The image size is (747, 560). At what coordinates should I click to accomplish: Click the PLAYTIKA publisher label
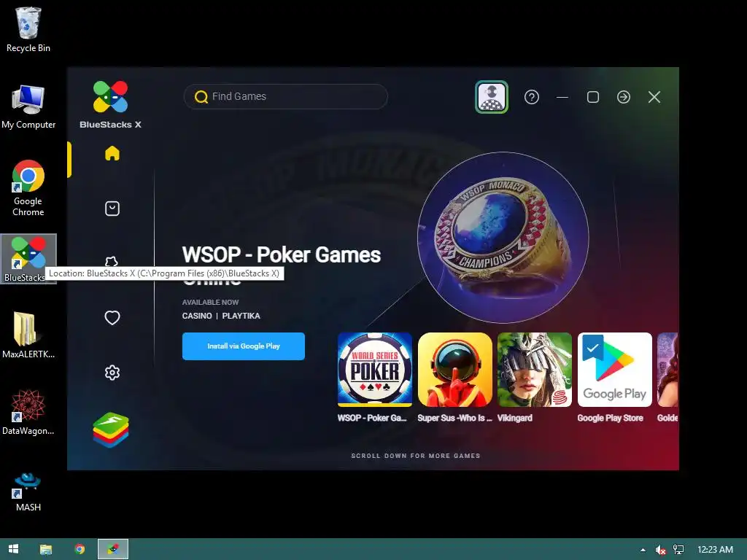[x=241, y=316]
